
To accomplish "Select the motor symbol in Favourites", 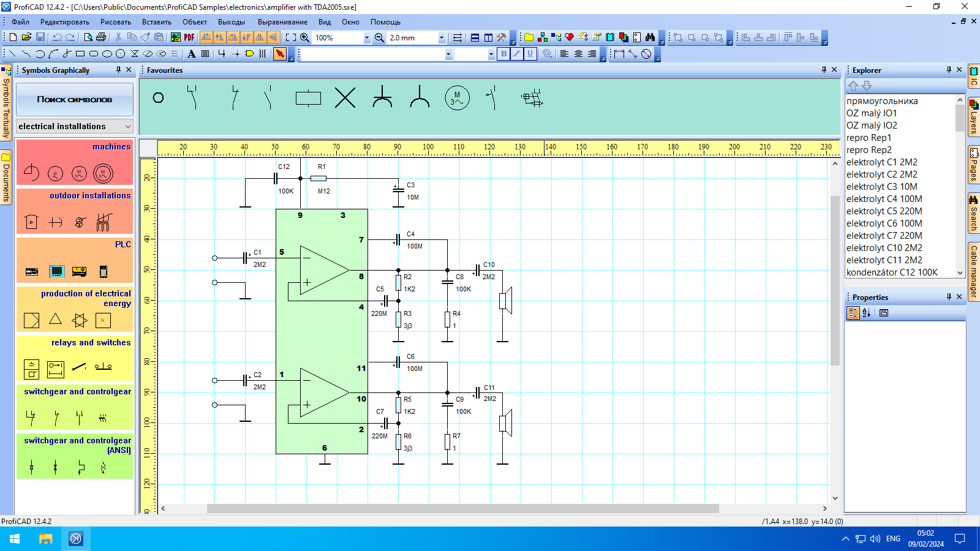I will (x=457, y=98).
